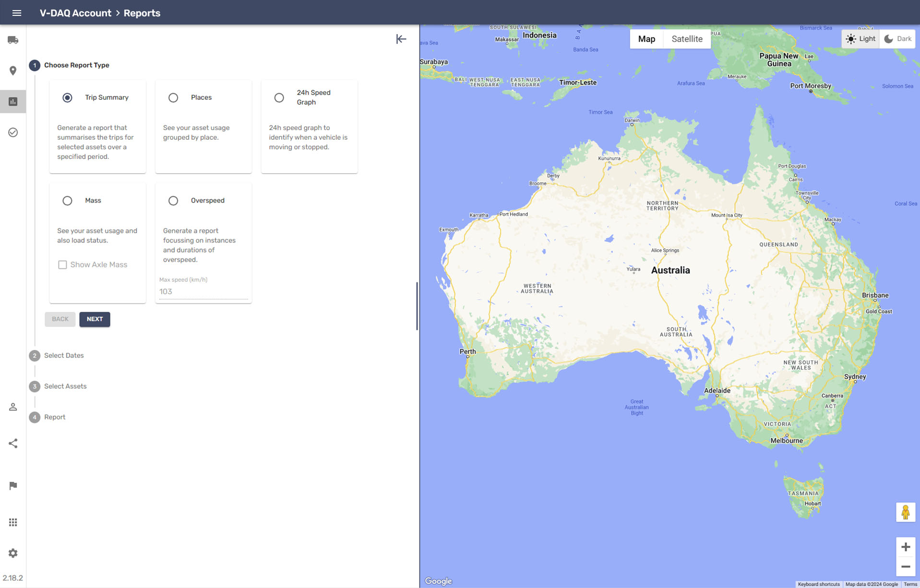Open the vehicles truck icon in sidebar
Viewport: 920px width, 588px height.
click(13, 40)
